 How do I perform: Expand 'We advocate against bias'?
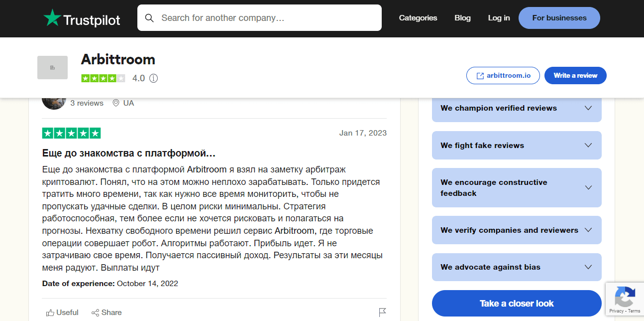point(588,267)
